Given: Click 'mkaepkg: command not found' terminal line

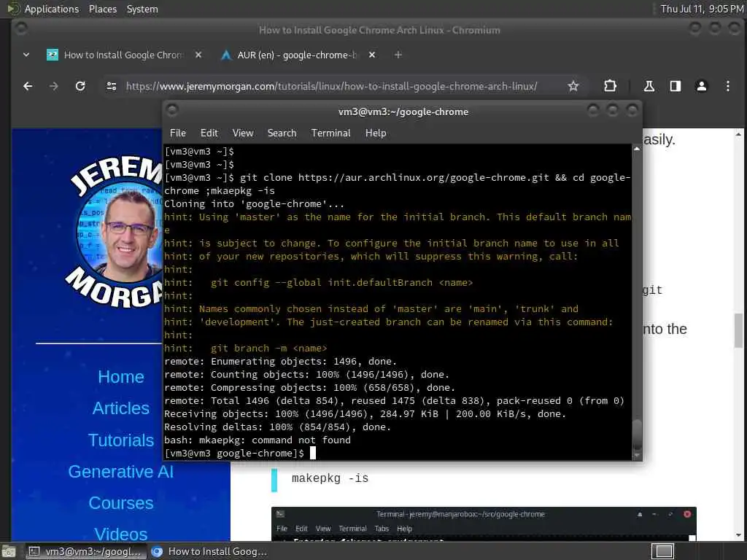Looking at the screenshot, I should click(x=258, y=440).
